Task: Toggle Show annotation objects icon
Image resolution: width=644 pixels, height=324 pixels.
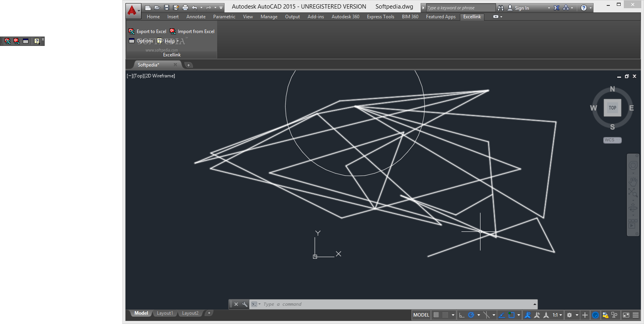Action: pos(527,315)
